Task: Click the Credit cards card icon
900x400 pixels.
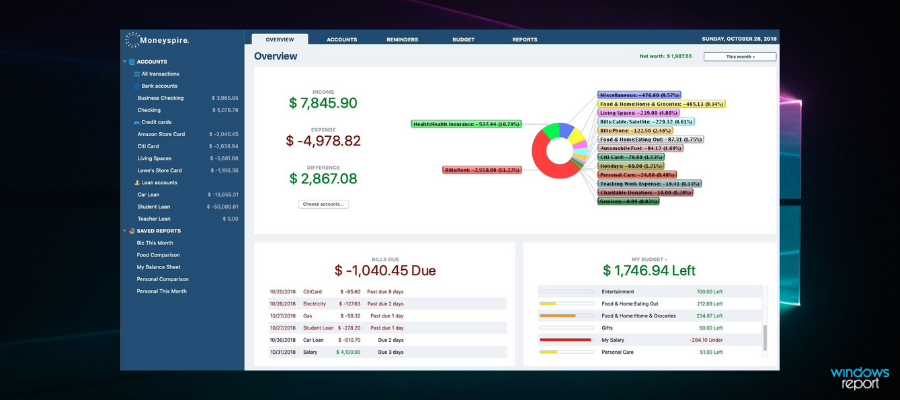Action: (x=137, y=122)
